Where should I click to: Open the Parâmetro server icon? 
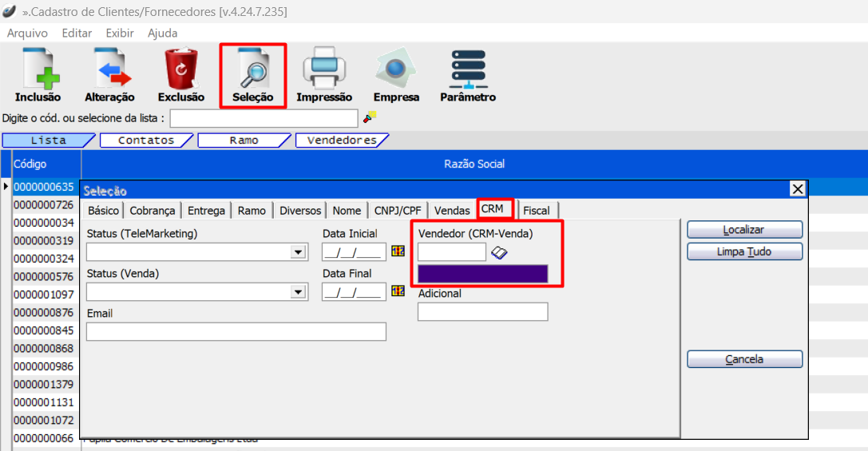coord(468,69)
